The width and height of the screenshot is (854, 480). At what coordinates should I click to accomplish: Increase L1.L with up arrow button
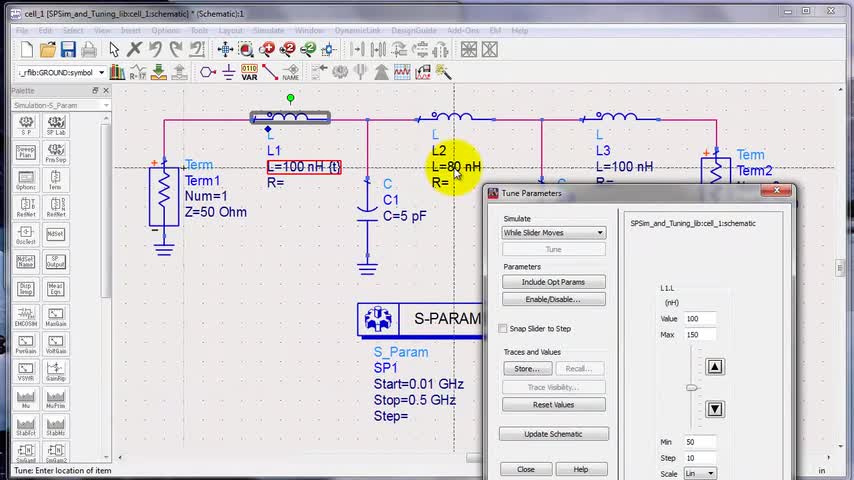click(715, 367)
